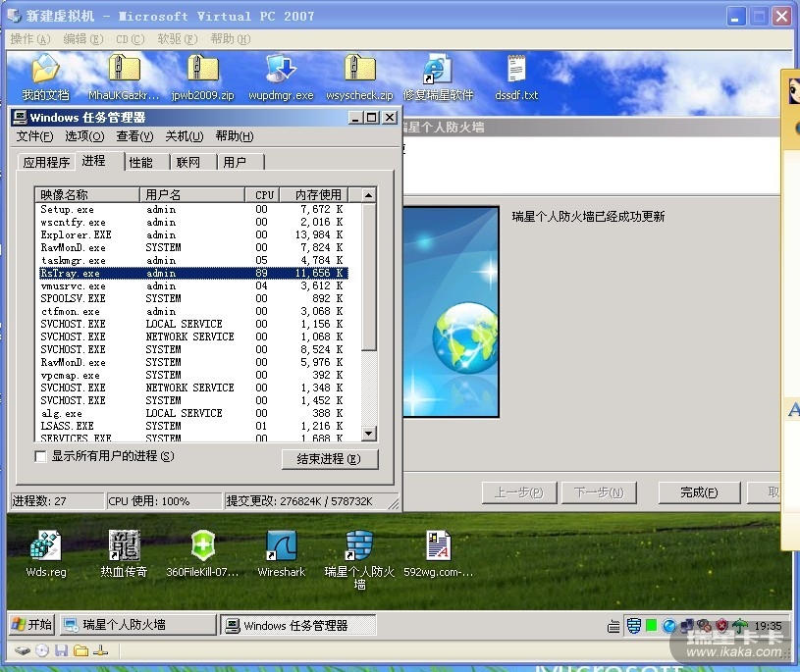Image resolution: width=800 pixels, height=672 pixels.
Task: Open the Wireshark desktop shortcut
Action: tap(282, 547)
